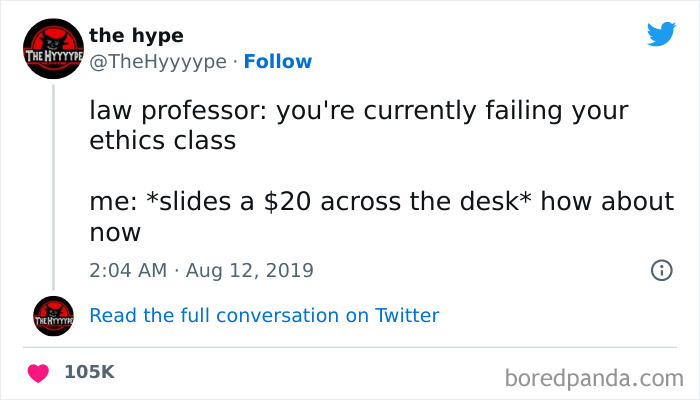Open "the hype" display name
The height and width of the screenshot is (400, 700).
point(136,36)
